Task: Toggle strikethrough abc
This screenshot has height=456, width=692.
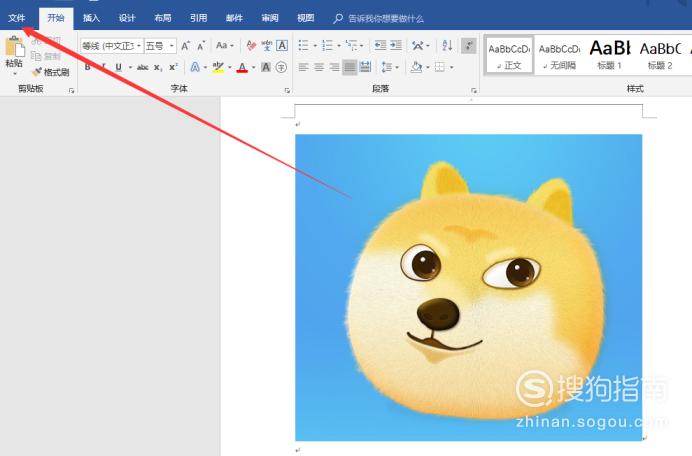Action: coord(143,68)
